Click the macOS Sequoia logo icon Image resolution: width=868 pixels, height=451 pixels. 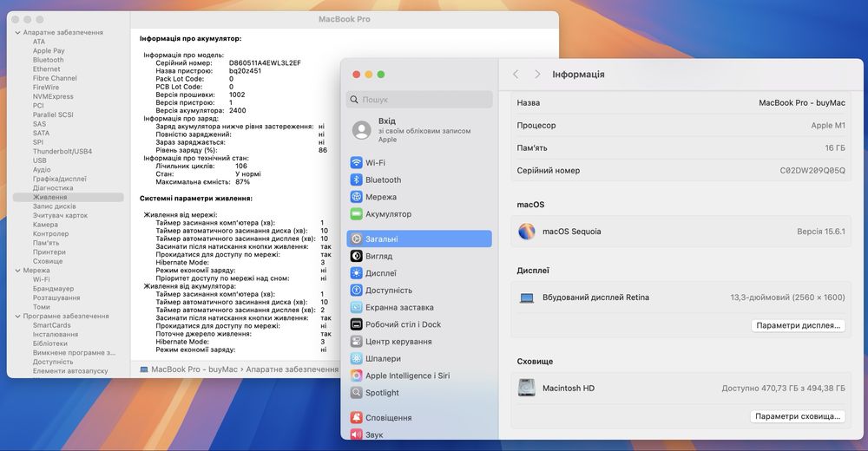point(527,232)
